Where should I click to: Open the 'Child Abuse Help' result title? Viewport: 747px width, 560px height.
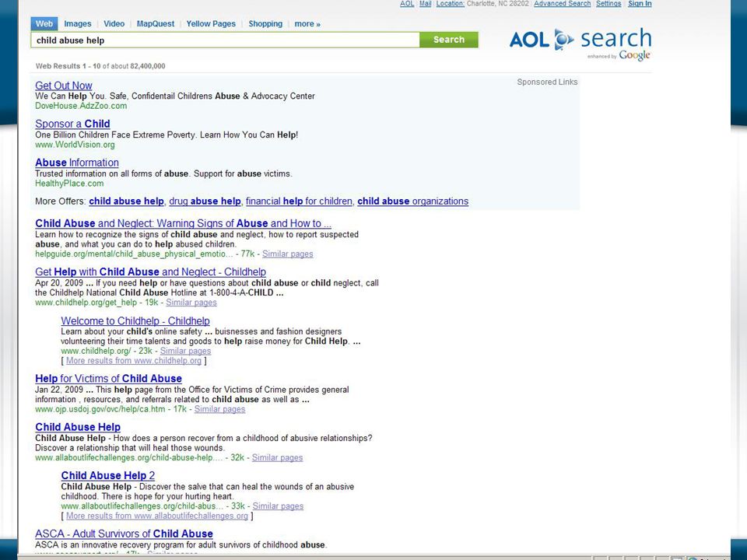78,427
